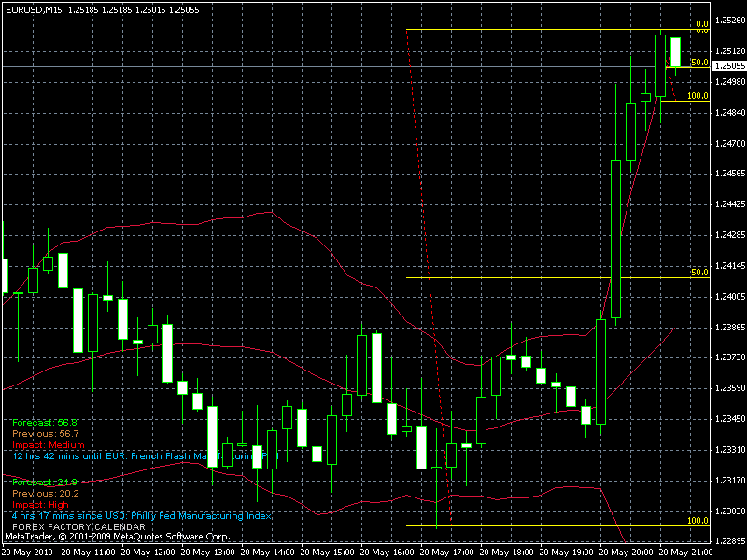Screen dimensions: 747x560
Task: Select the bottom Fibonacci 100.0 yellow level line
Action: click(x=557, y=526)
